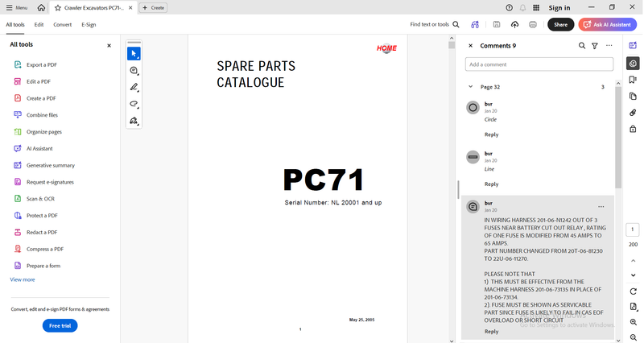
Task: Close the All tools panel
Action: [x=109, y=46]
